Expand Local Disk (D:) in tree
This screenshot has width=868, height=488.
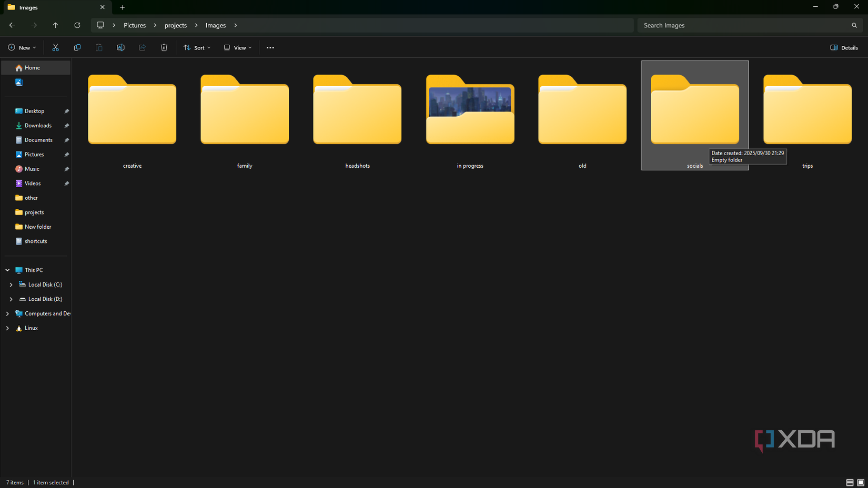tap(11, 299)
